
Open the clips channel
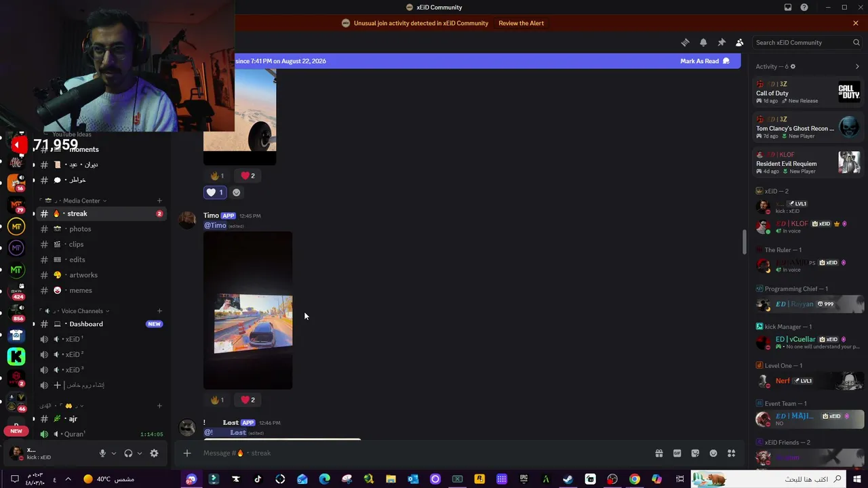[102, 245]
